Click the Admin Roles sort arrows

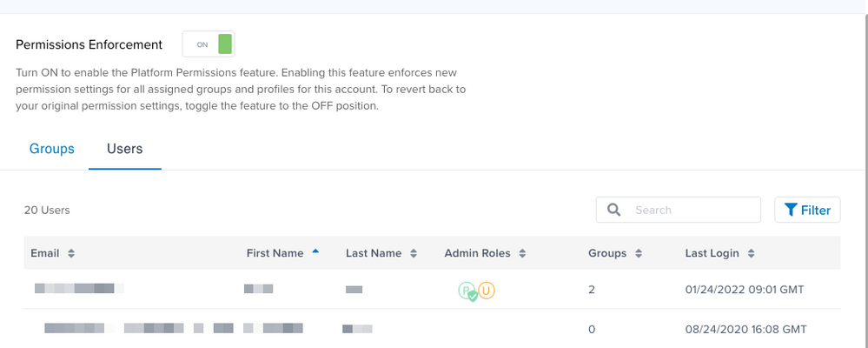pos(522,253)
